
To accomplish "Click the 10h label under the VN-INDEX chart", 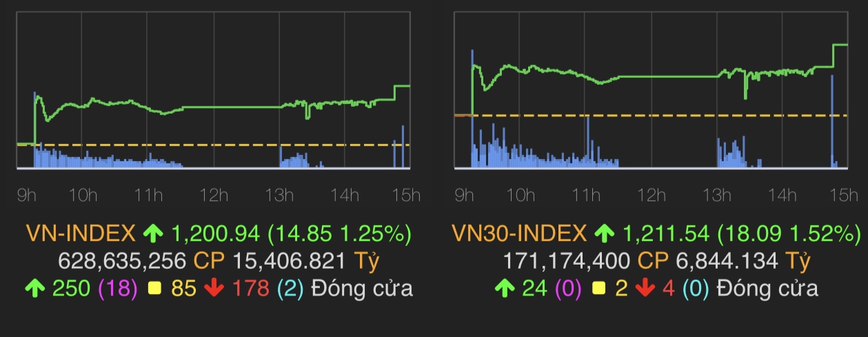I will coord(82,195).
